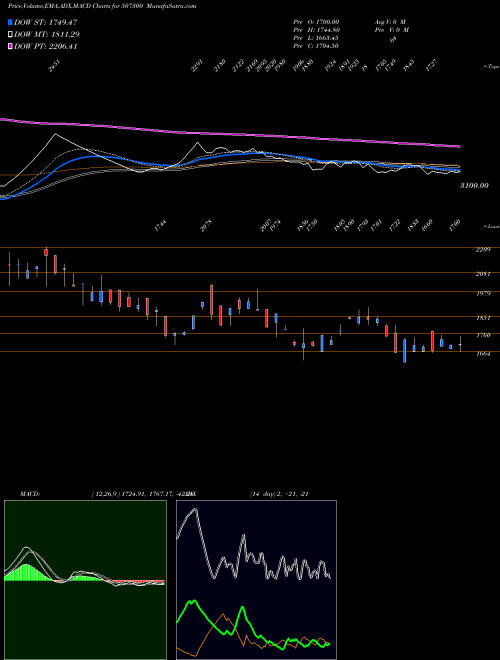Click the 1979 price axis label
Image resolution: width=500 pixels, height=660 pixels.
pyautogui.click(x=483, y=293)
